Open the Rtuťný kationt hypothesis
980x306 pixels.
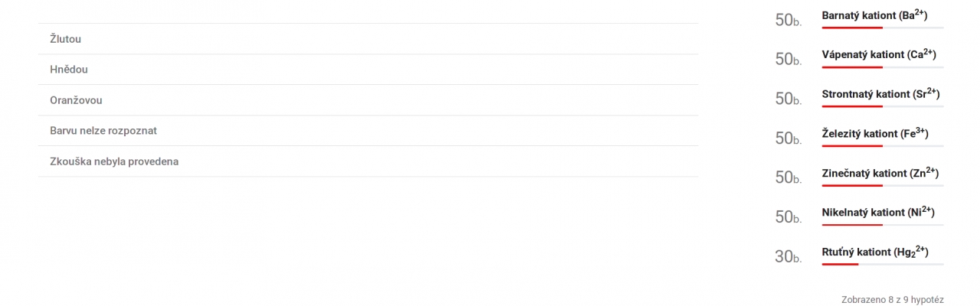point(874,252)
